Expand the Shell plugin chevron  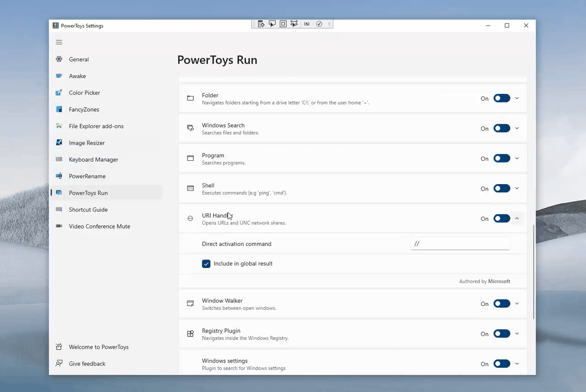517,188
